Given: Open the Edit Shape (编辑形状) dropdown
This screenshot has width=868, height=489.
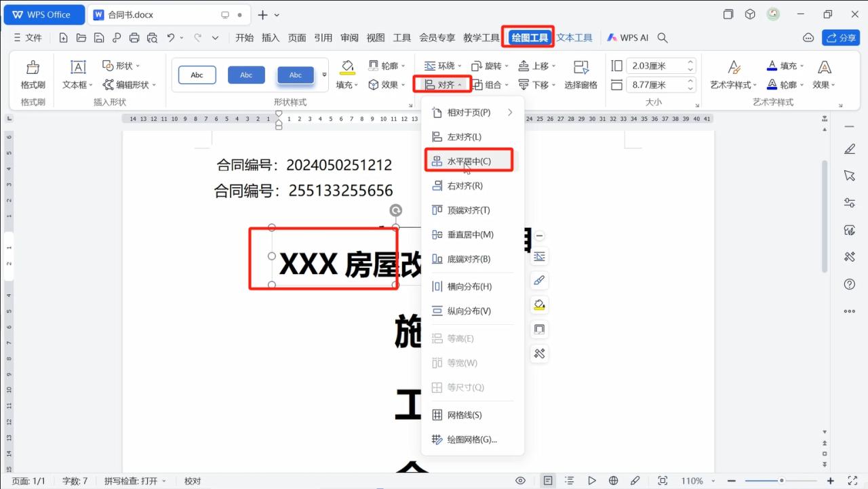Looking at the screenshot, I should (130, 85).
